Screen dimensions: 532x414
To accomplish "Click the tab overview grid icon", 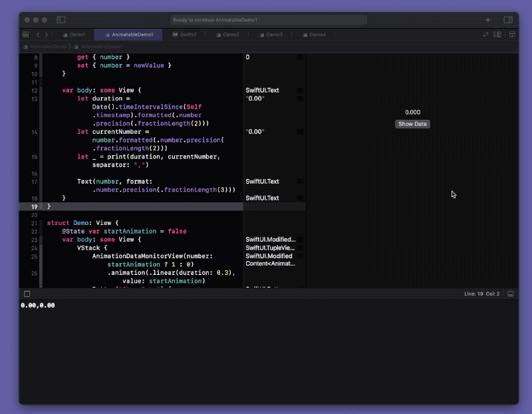I will click(27, 35).
